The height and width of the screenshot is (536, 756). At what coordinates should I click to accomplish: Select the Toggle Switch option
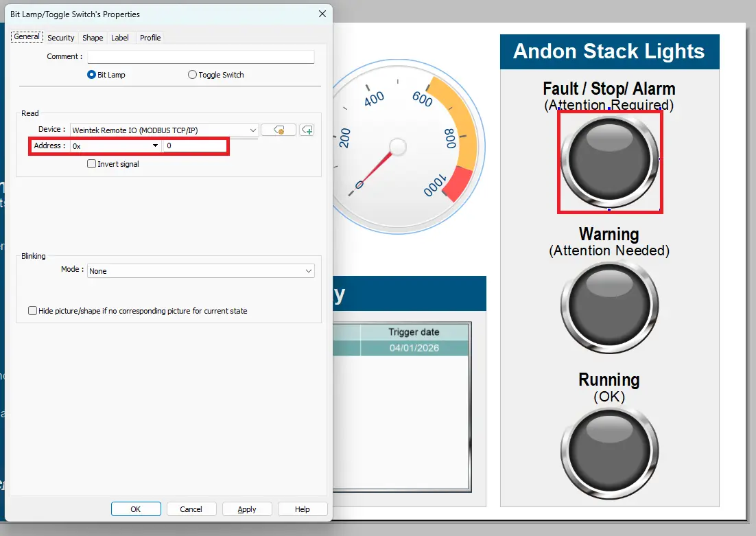(191, 75)
